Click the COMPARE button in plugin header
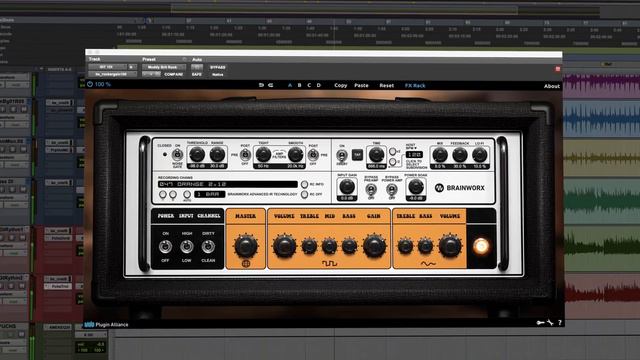The height and width of the screenshot is (360, 640). tap(173, 74)
